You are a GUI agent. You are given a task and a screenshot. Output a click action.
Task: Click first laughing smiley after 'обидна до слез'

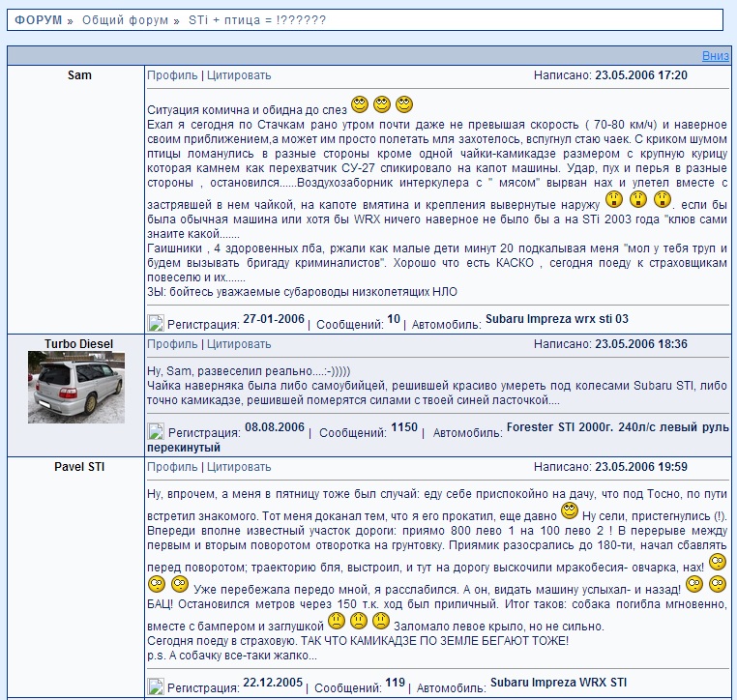click(360, 103)
